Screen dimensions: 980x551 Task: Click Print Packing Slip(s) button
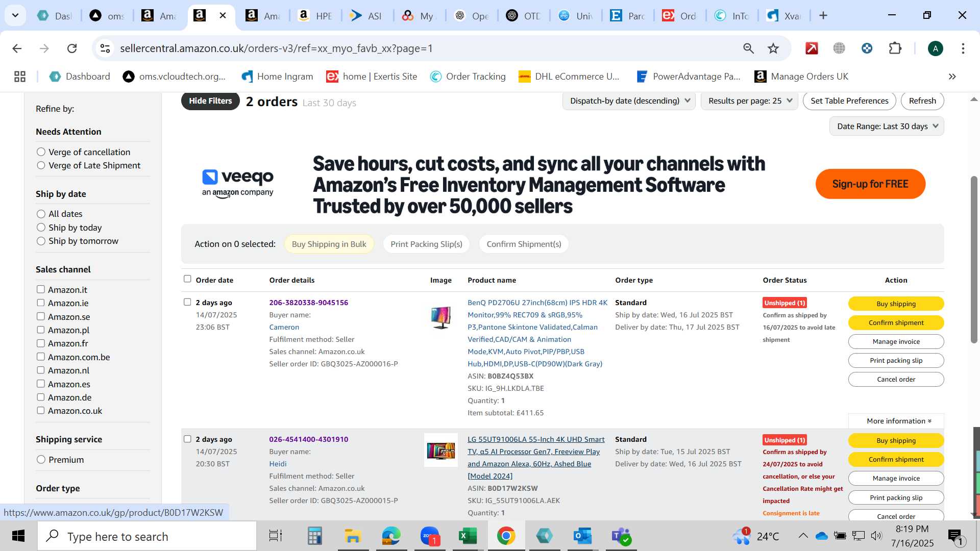tap(426, 244)
